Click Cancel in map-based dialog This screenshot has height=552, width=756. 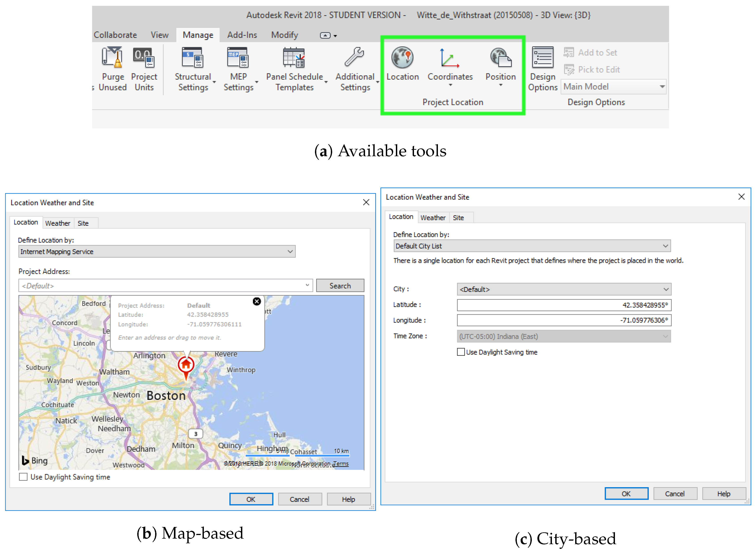pos(300,499)
